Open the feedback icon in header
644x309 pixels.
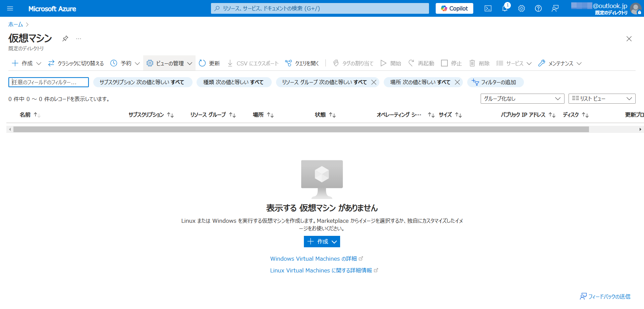(555, 8)
